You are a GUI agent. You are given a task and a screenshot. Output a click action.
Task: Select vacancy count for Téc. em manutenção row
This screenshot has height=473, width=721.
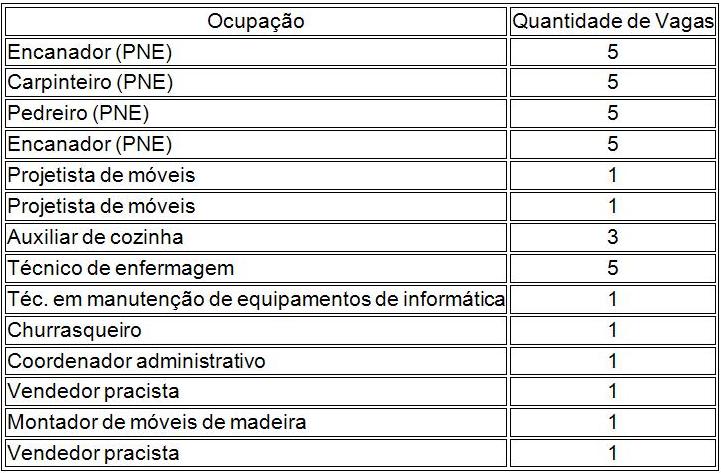[x=612, y=299]
